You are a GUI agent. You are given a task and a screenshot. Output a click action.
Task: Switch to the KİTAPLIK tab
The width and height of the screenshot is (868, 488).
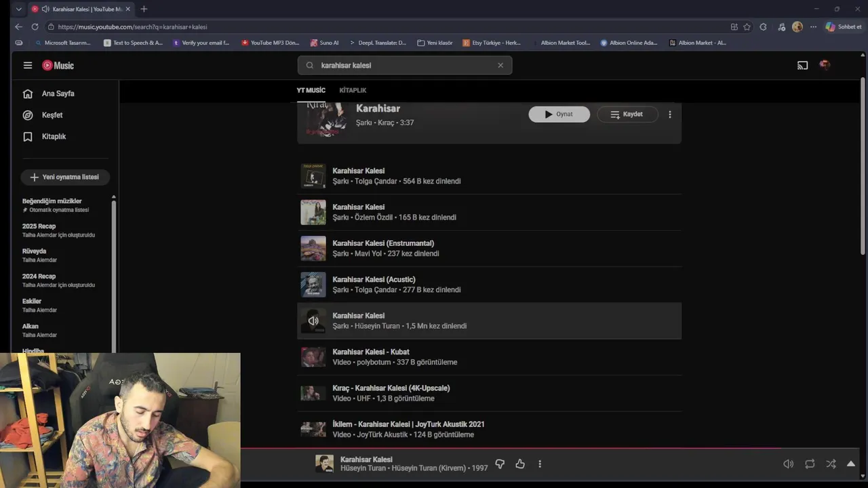click(x=353, y=90)
